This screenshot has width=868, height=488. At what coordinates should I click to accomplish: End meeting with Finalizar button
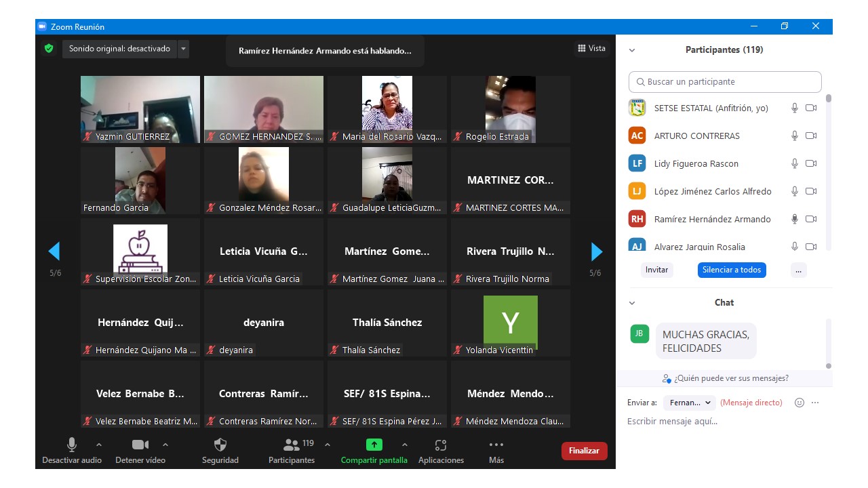[x=585, y=451]
